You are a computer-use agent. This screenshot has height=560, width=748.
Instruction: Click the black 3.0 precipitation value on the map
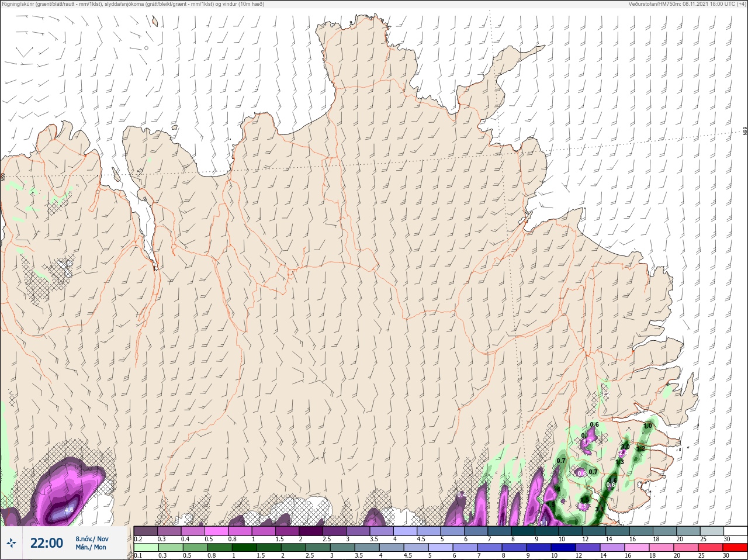[x=625, y=447]
